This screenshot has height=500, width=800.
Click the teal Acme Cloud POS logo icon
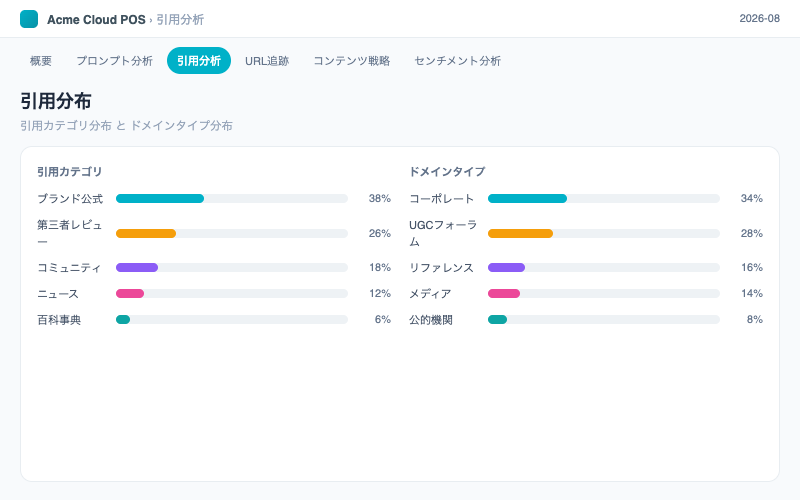(x=29, y=19)
